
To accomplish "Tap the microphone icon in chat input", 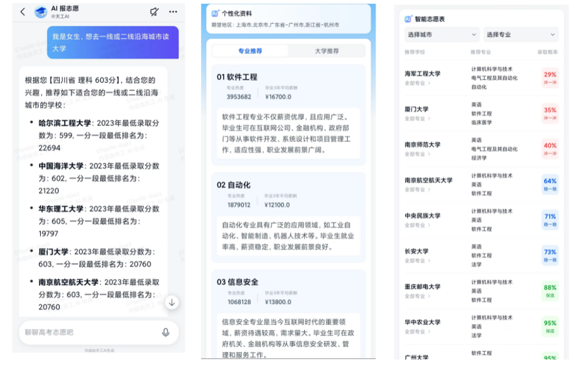I will click(166, 333).
